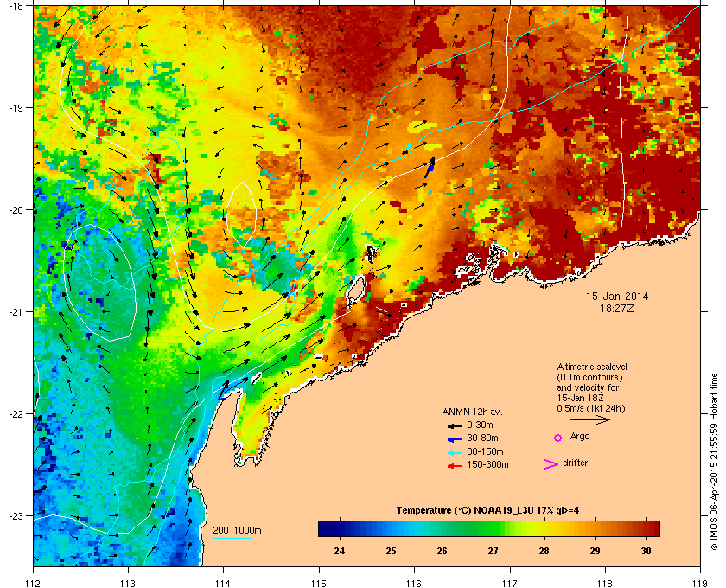Click the '150-300m' depth label
The image size is (726, 588).
coord(487,464)
